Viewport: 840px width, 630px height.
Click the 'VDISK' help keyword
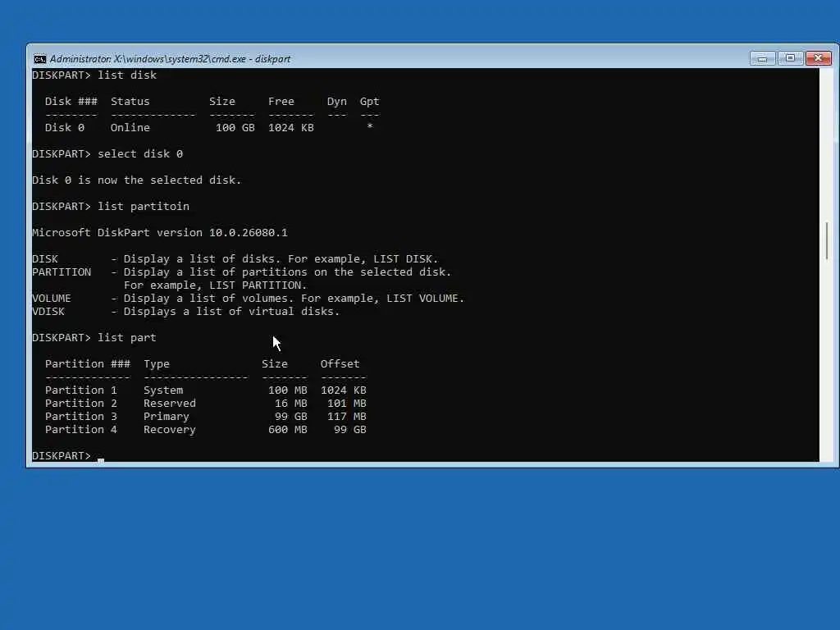pos(48,311)
